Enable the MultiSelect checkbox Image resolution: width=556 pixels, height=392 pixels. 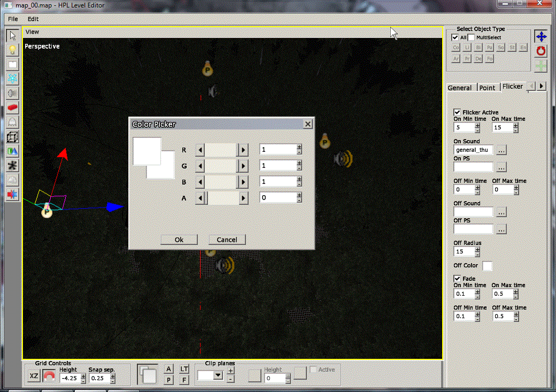(x=471, y=37)
